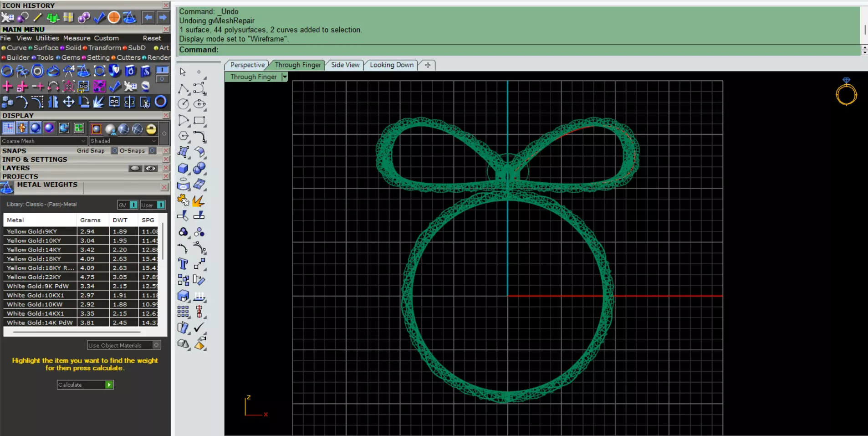This screenshot has height=436, width=868.
Task: Close the Metal Weights panel
Action: point(164,187)
